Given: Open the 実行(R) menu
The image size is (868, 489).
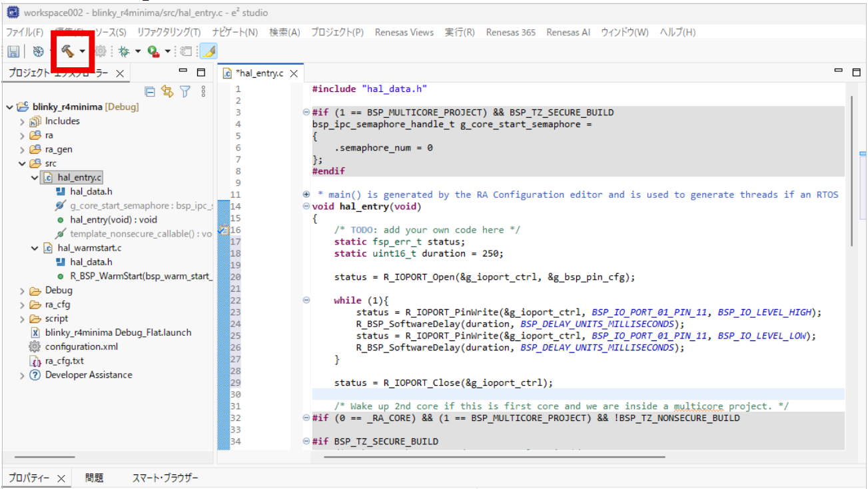Looking at the screenshot, I should click(x=460, y=32).
